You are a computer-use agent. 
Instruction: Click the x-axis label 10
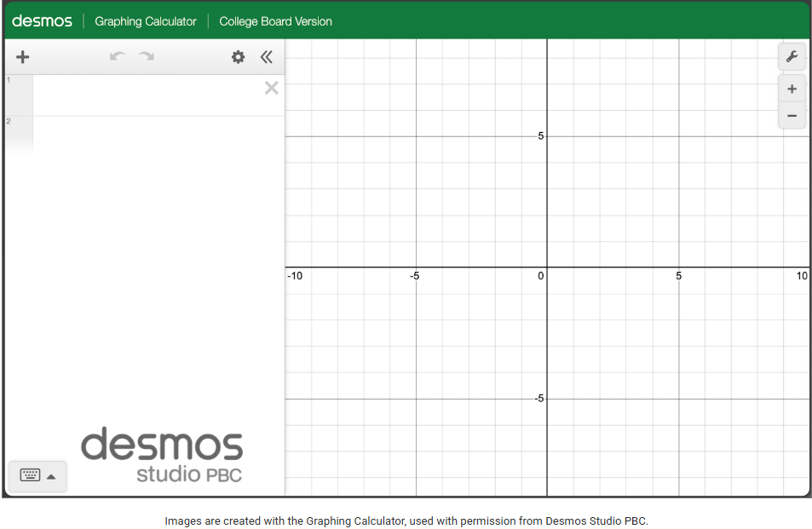(802, 276)
